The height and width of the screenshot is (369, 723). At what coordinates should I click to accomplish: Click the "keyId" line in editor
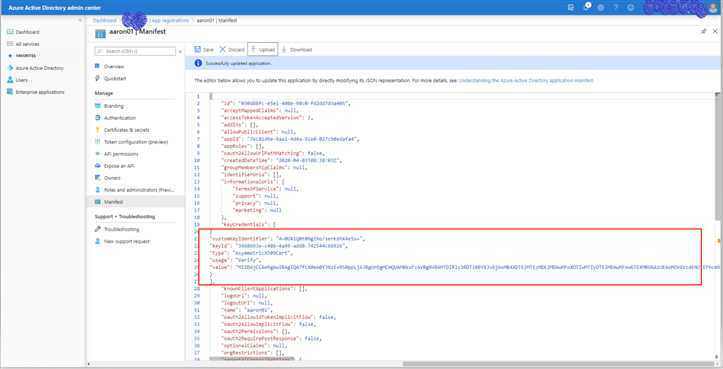pos(279,245)
